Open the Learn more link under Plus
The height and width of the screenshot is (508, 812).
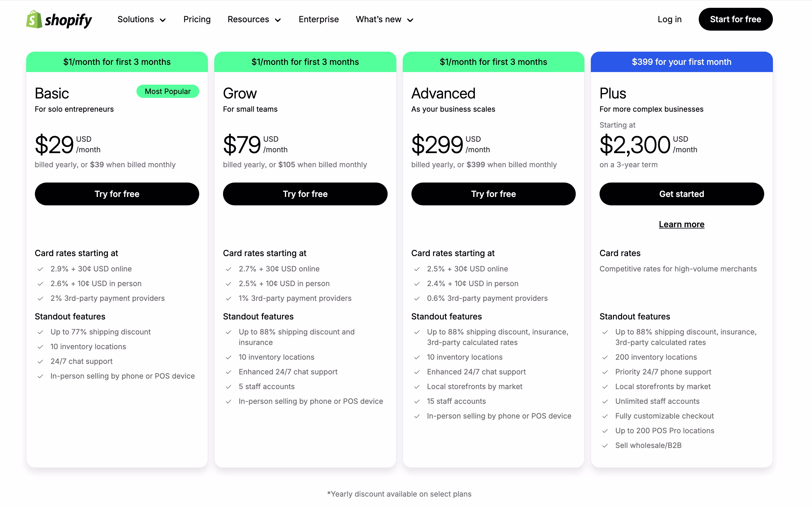(682, 225)
